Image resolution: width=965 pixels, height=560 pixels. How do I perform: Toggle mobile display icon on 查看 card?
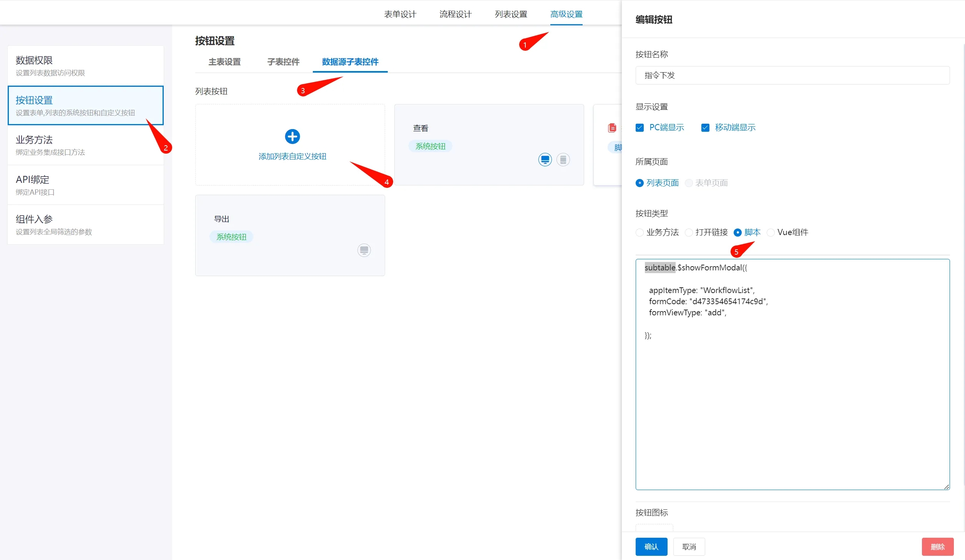pyautogui.click(x=563, y=159)
